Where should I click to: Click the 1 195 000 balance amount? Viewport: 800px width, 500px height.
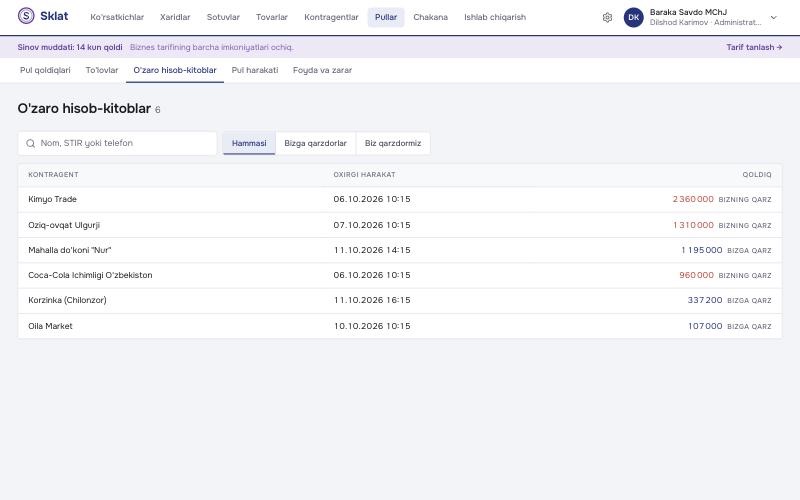(x=702, y=250)
